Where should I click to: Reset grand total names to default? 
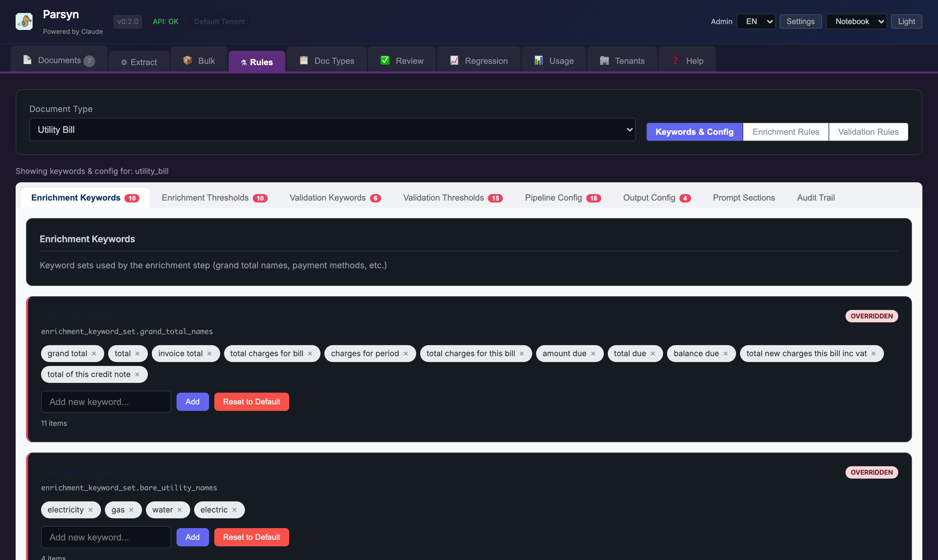tap(252, 402)
